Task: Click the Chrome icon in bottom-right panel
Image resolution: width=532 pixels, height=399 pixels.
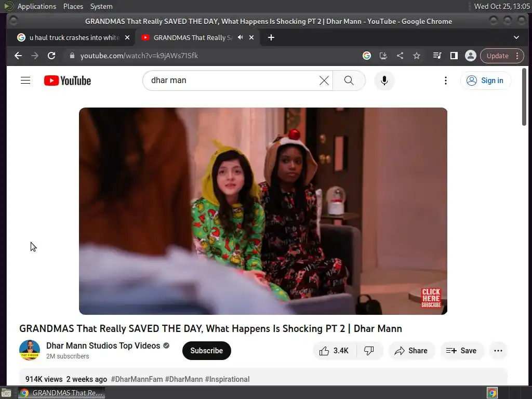Action: (x=492, y=393)
